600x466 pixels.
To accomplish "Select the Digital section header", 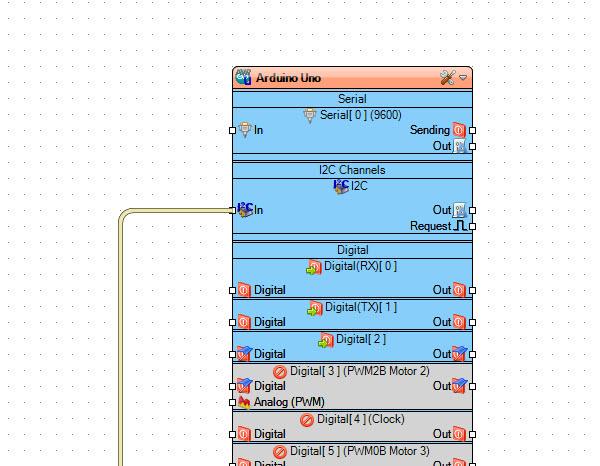I will (352, 250).
